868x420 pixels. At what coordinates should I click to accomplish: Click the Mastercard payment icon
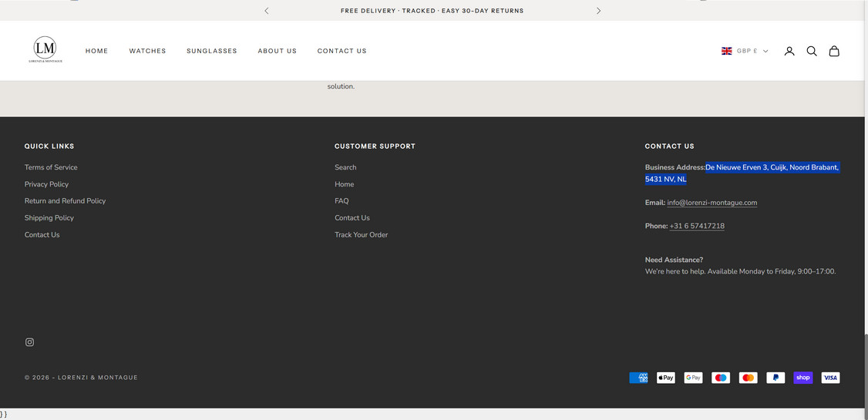(x=748, y=378)
